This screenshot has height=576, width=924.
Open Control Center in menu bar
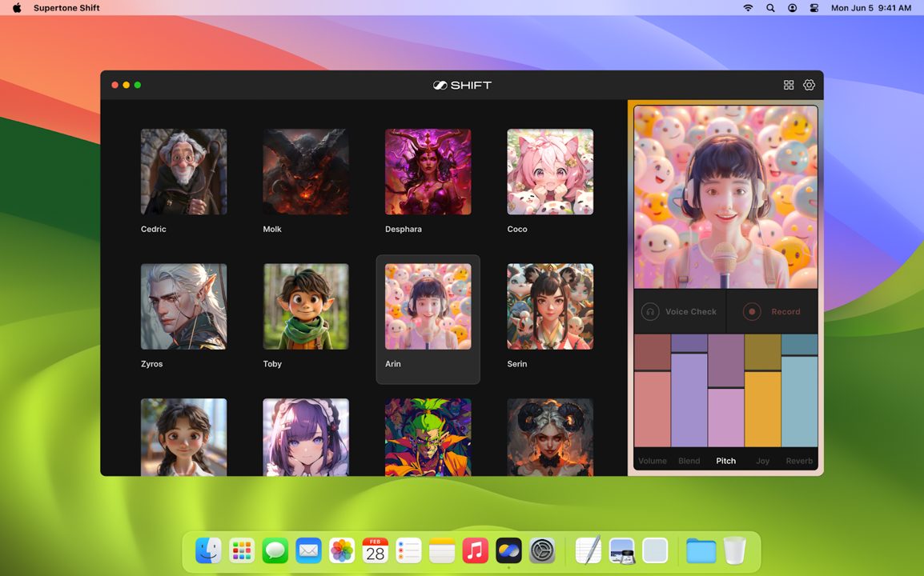click(814, 8)
